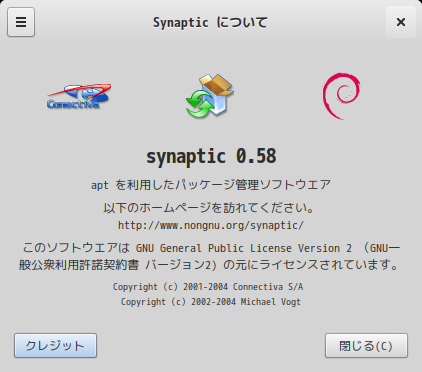Open the hamburger menu in the title bar

21,22
